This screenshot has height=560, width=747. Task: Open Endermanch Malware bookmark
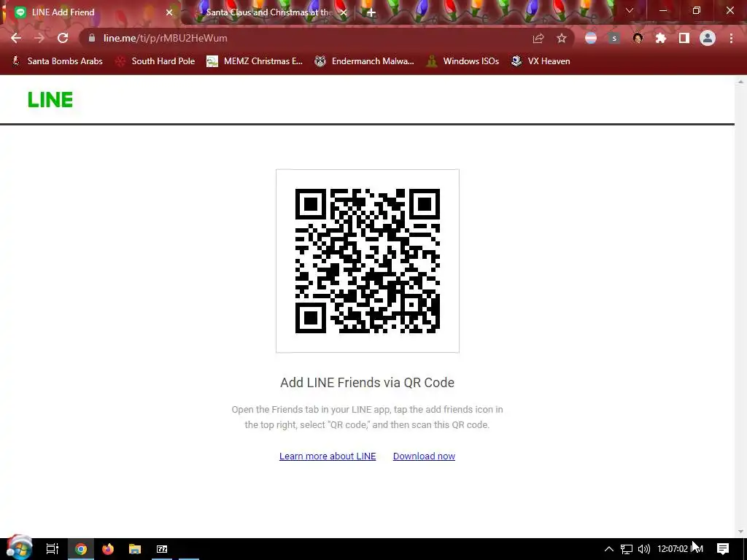pyautogui.click(x=365, y=61)
